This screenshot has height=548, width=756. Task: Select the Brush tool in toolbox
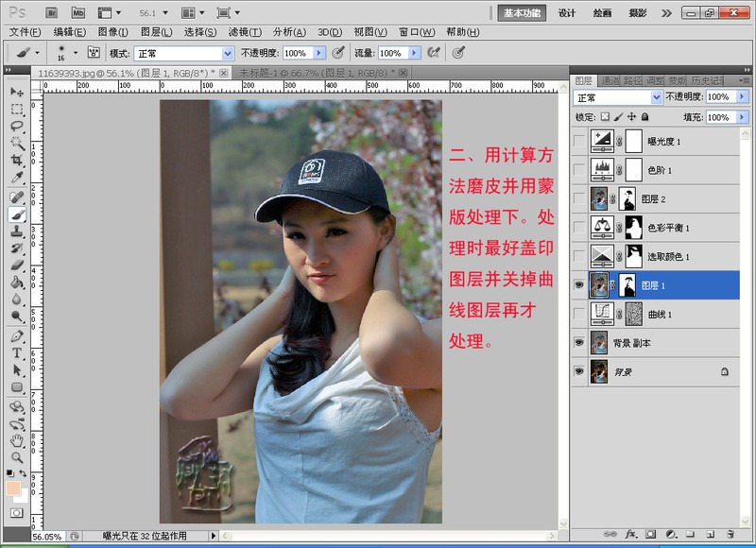click(17, 214)
